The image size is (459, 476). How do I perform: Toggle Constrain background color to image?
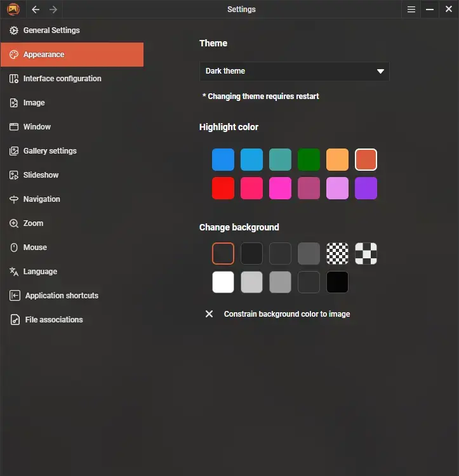(x=209, y=314)
